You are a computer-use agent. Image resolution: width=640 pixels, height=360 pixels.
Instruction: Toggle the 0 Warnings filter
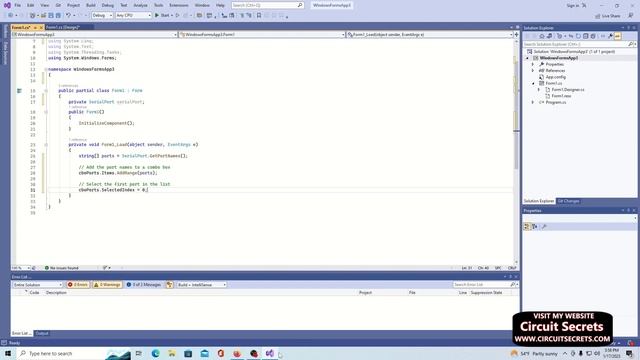[x=107, y=284]
